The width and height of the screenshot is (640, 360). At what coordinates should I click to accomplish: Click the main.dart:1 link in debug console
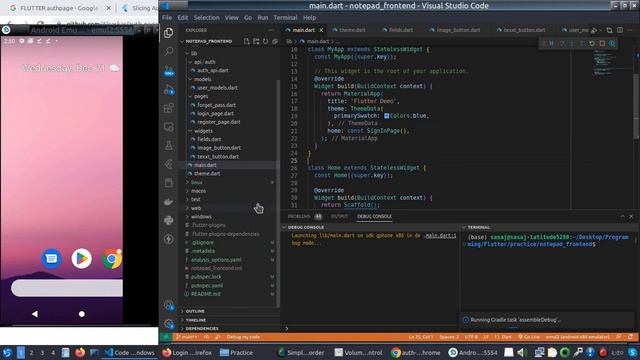pos(440,236)
